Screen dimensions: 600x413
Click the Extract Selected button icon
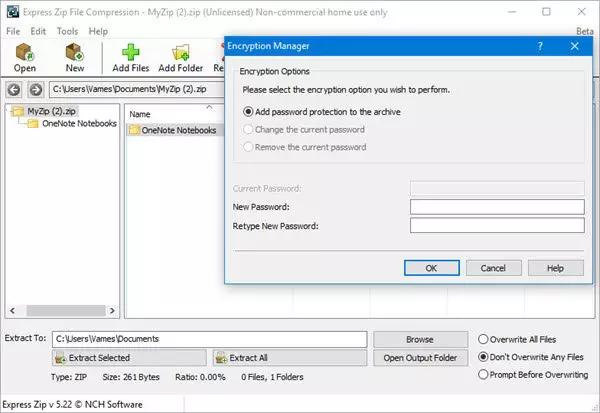pos(60,358)
